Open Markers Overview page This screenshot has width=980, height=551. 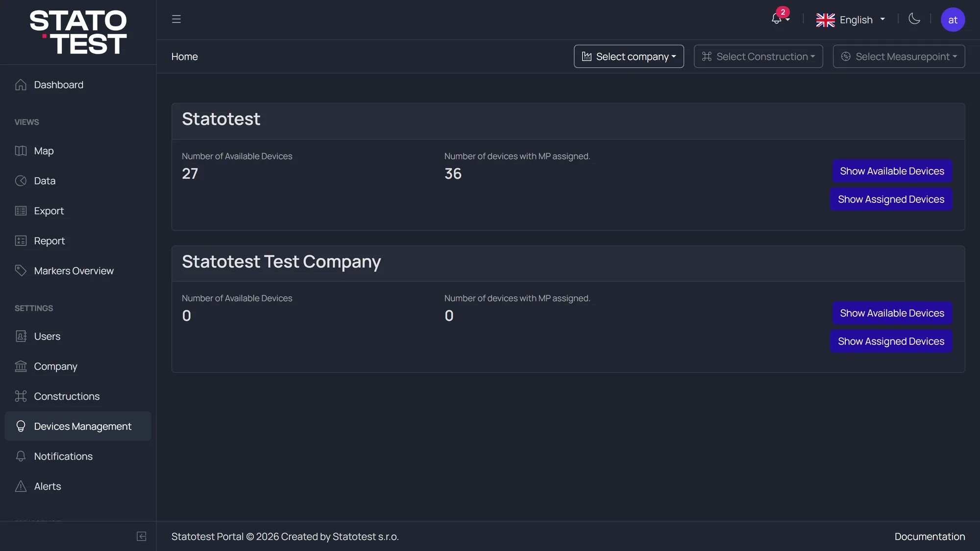tap(78, 270)
